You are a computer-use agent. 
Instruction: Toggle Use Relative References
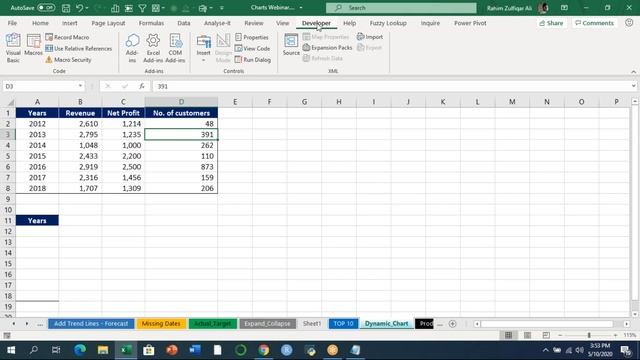pyautogui.click(x=78, y=48)
